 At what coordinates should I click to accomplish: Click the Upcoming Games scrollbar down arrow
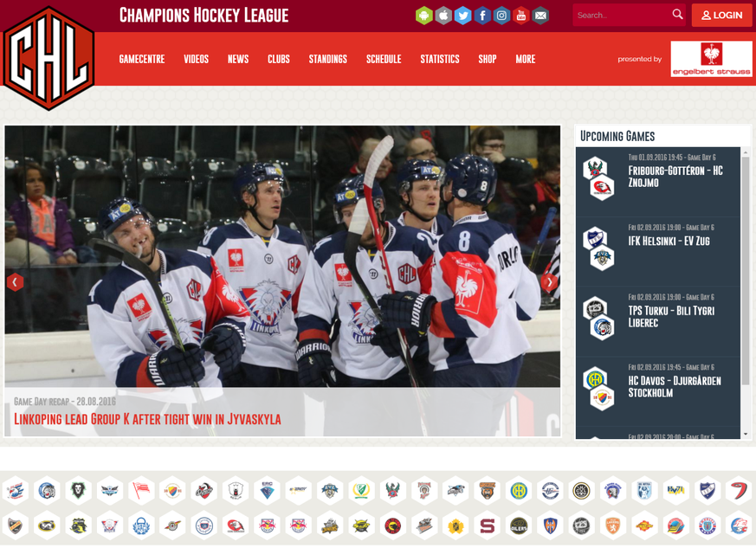coord(746,435)
